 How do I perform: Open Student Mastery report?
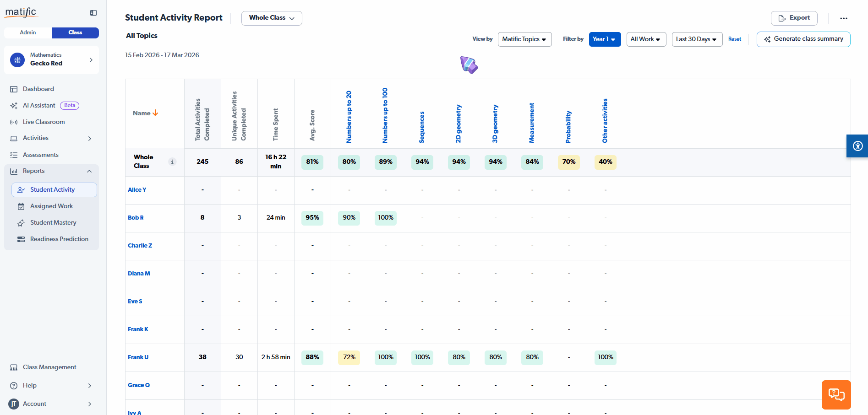(x=53, y=223)
